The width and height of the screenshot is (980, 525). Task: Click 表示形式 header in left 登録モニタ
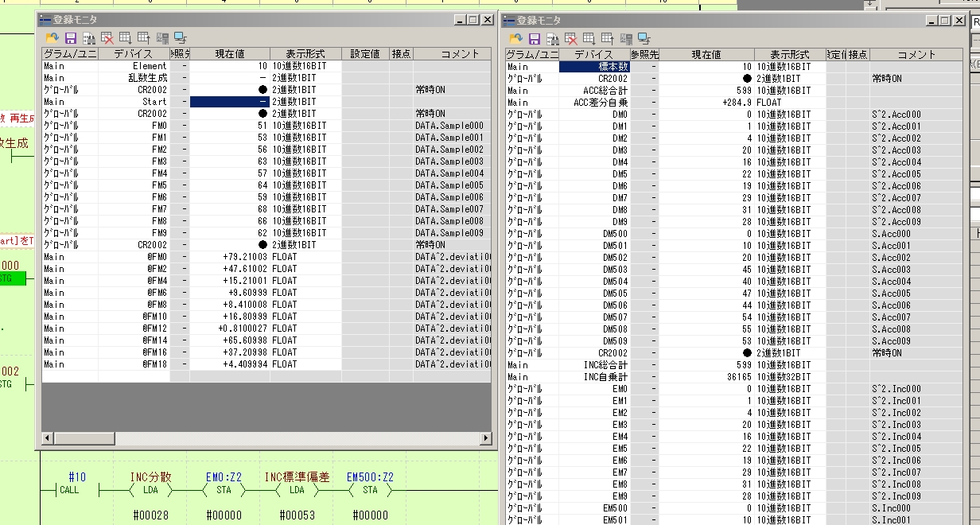point(305,54)
